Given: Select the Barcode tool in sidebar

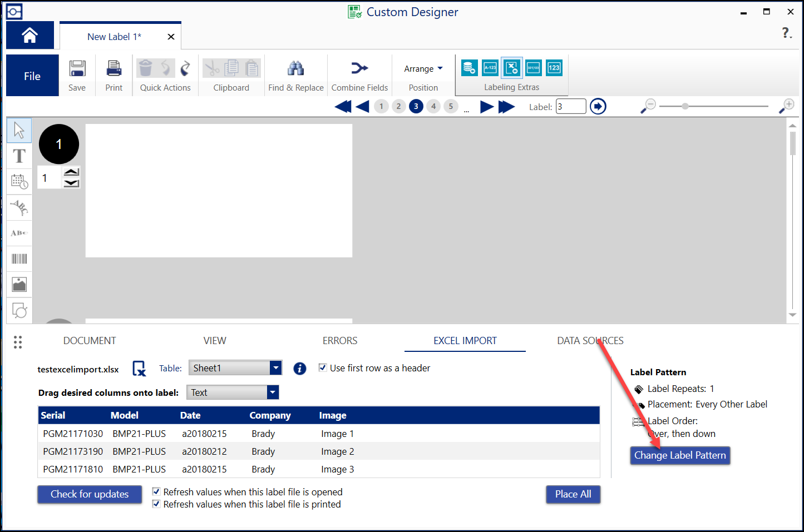Looking at the screenshot, I should click(x=19, y=259).
